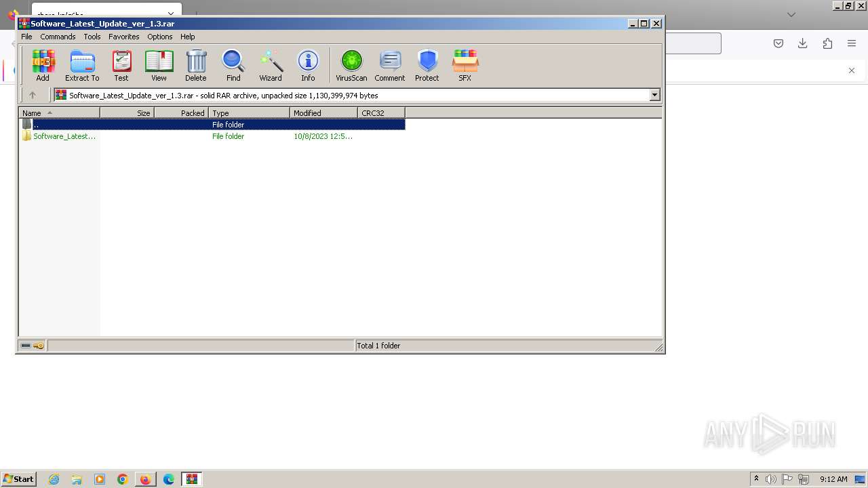This screenshot has width=868, height=488.
Task: Create an SFX archive
Action: [465, 66]
